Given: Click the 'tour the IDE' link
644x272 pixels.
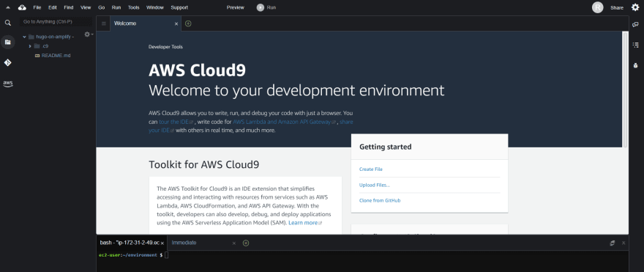Looking at the screenshot, I should click(173, 122).
